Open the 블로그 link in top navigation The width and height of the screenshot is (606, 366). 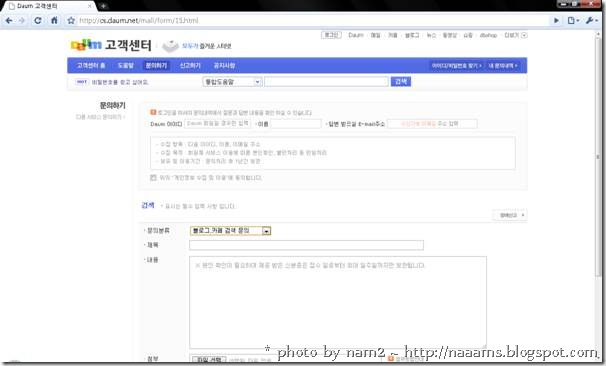[x=412, y=35]
